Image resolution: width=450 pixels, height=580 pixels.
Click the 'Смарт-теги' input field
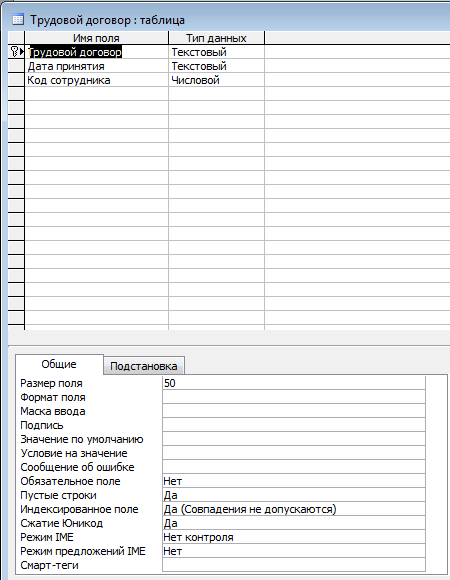coord(294,565)
